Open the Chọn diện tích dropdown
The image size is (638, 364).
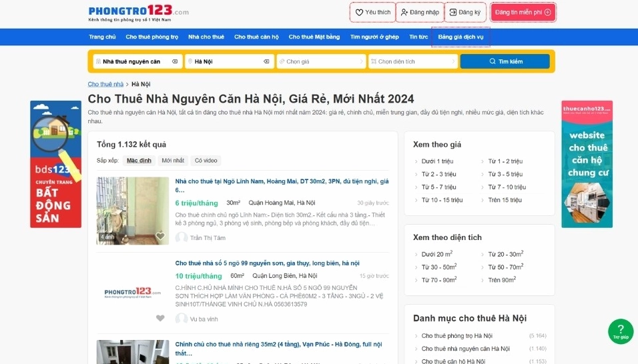(x=412, y=61)
